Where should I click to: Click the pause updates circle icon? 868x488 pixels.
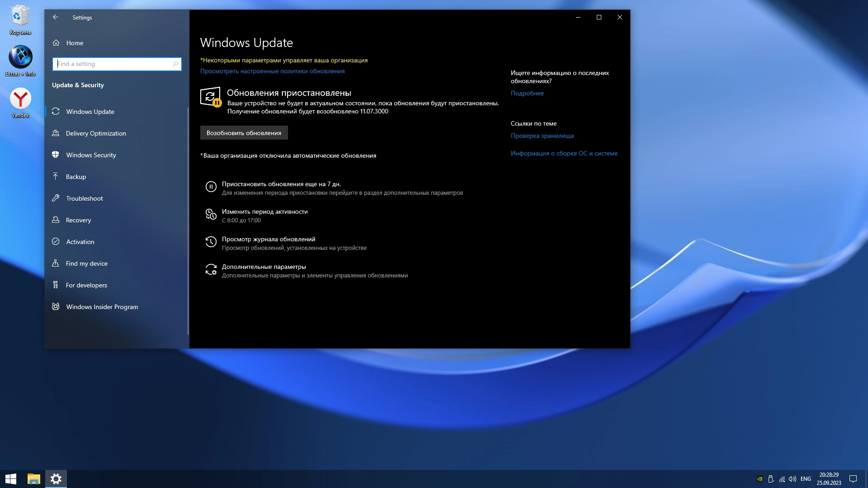point(211,187)
